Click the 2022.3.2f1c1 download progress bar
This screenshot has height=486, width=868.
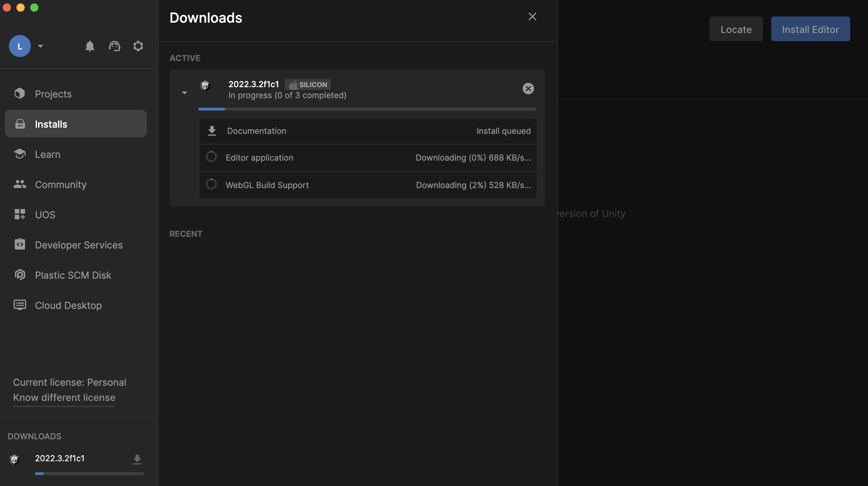[367, 109]
